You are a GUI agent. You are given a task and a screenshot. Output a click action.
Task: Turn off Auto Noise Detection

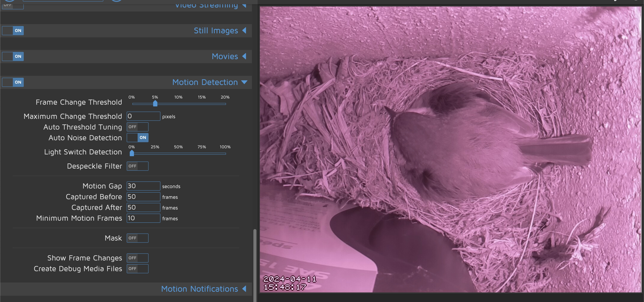click(137, 138)
